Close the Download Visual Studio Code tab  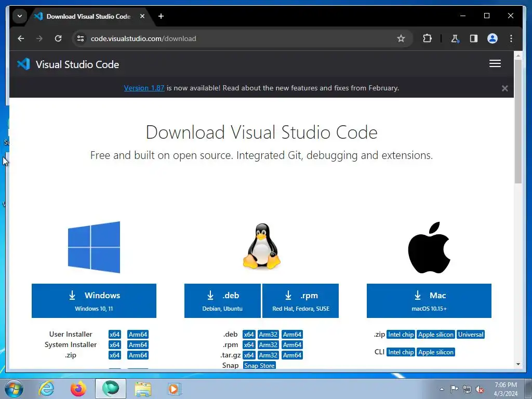142,16
